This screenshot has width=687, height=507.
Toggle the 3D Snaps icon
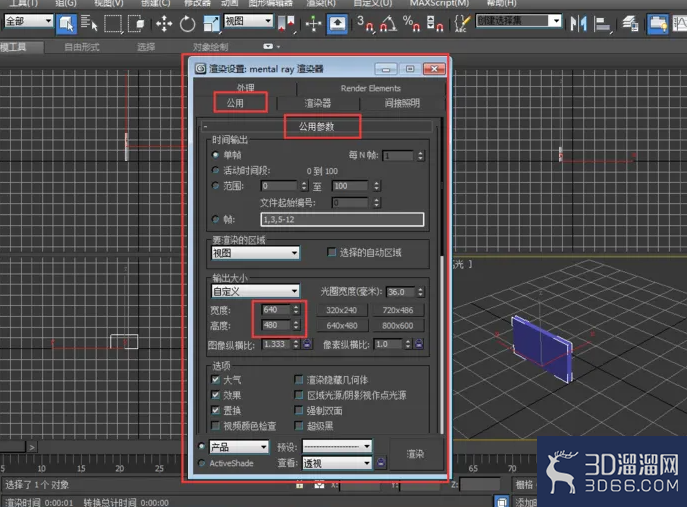(x=365, y=23)
